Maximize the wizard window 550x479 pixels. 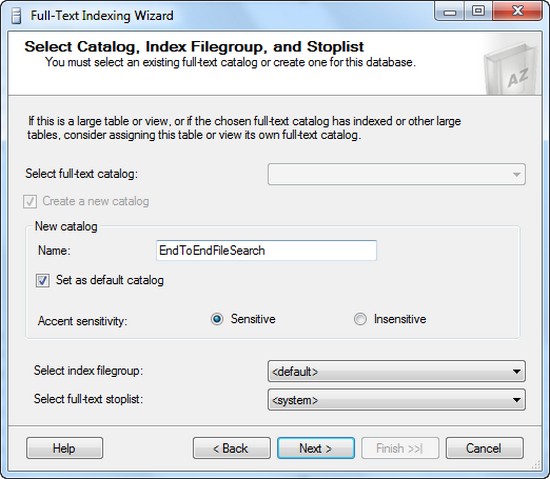[478, 11]
